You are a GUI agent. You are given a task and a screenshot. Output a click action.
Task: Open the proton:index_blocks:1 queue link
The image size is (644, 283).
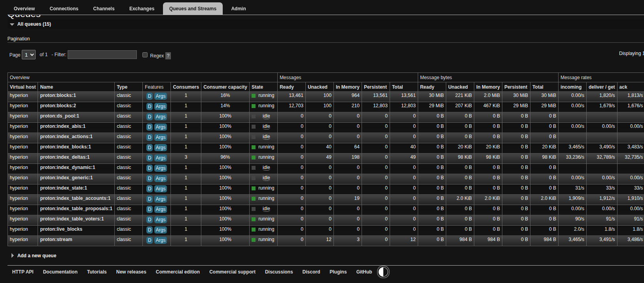65,147
